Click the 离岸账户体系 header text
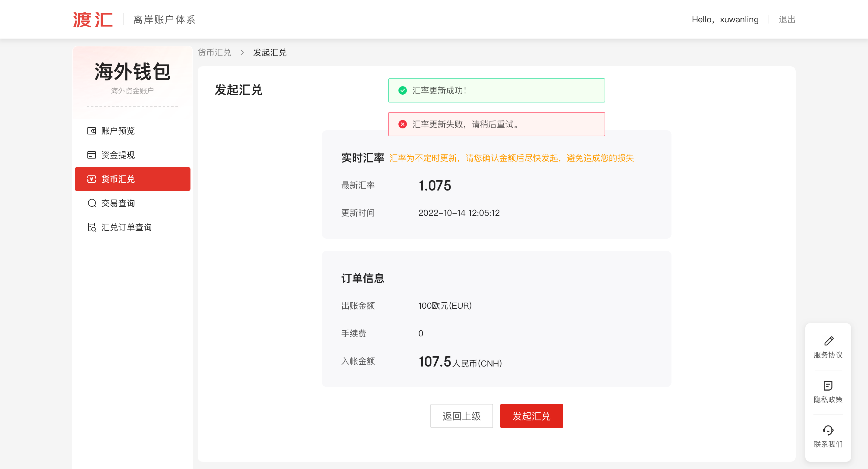This screenshot has height=469, width=868. click(x=165, y=20)
